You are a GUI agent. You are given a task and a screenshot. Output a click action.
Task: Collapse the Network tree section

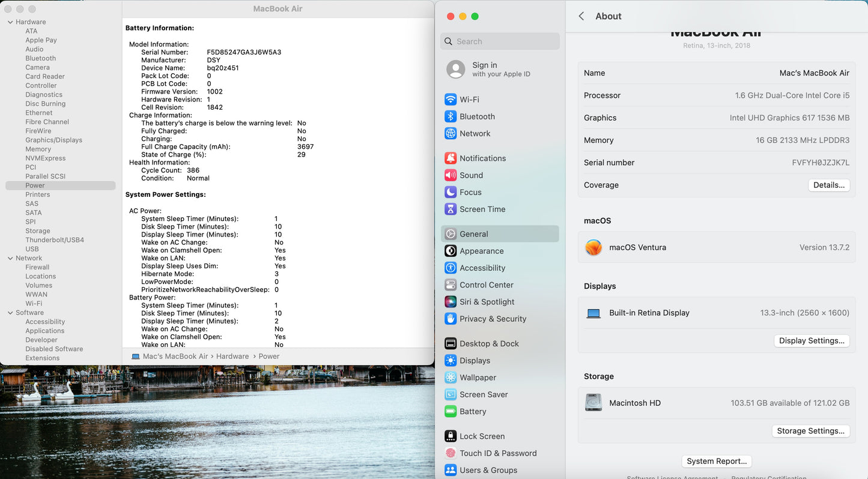tap(10, 258)
